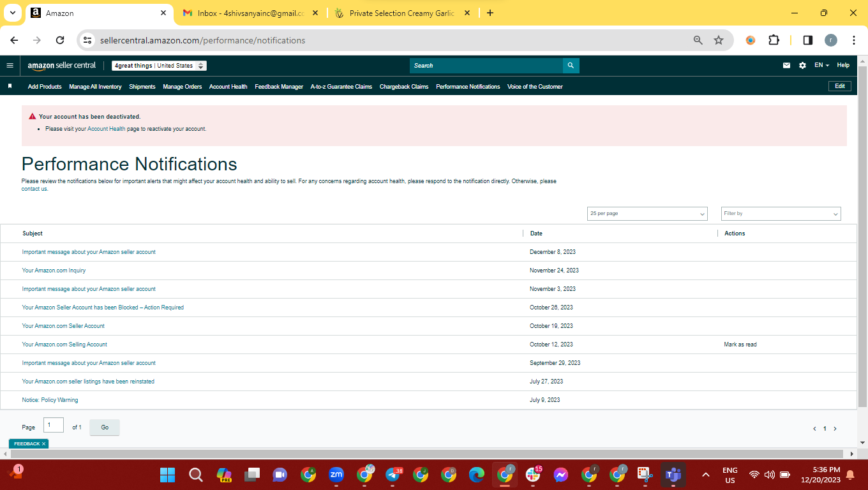This screenshot has width=868, height=490.
Task: Open Voice of the Customer
Action: coord(535,87)
